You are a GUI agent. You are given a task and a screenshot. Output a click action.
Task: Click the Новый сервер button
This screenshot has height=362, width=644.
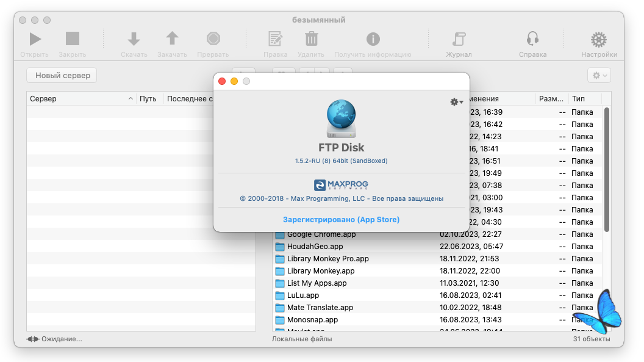coord(62,75)
